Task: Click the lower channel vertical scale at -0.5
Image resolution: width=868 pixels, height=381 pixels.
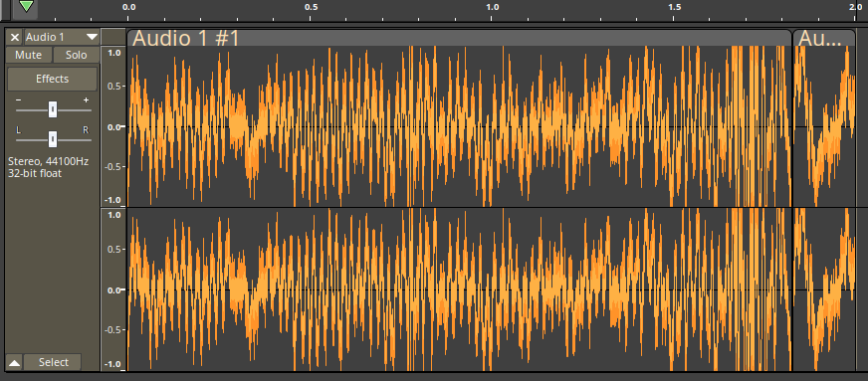Action: [113, 330]
